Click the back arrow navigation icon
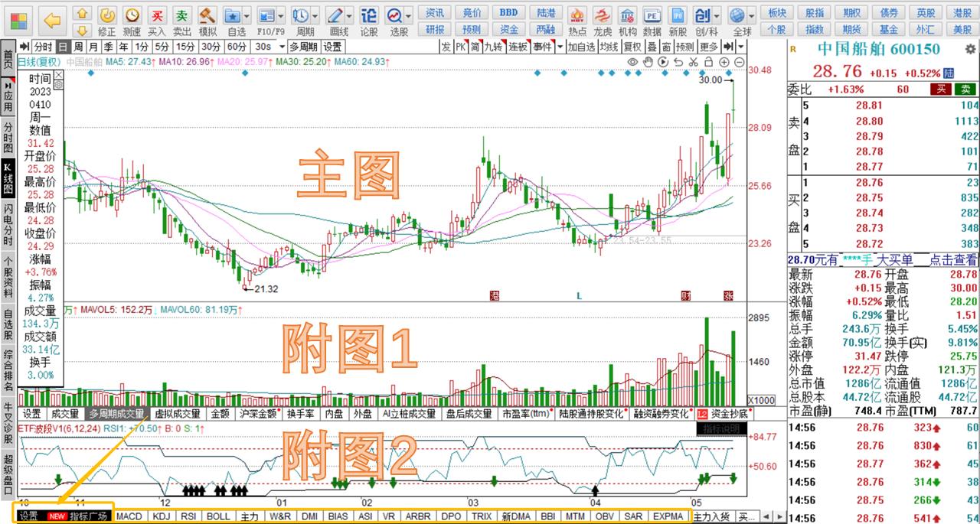 [52, 21]
